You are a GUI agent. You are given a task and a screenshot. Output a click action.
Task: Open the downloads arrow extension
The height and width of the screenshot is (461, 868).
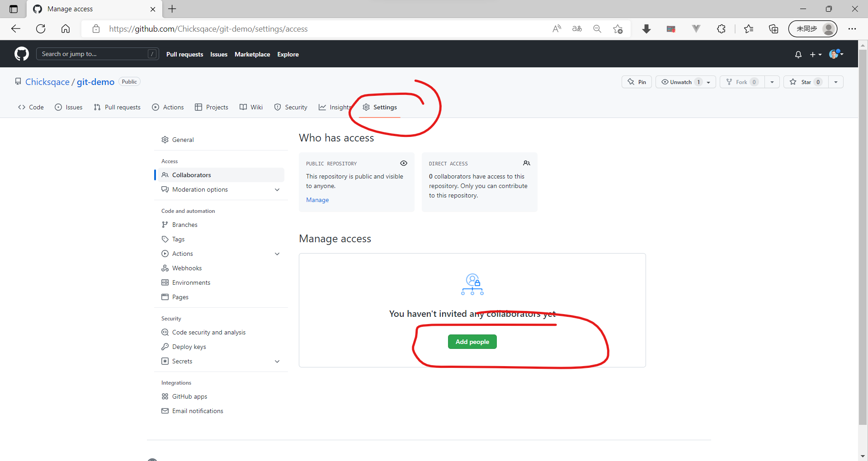[x=646, y=29]
